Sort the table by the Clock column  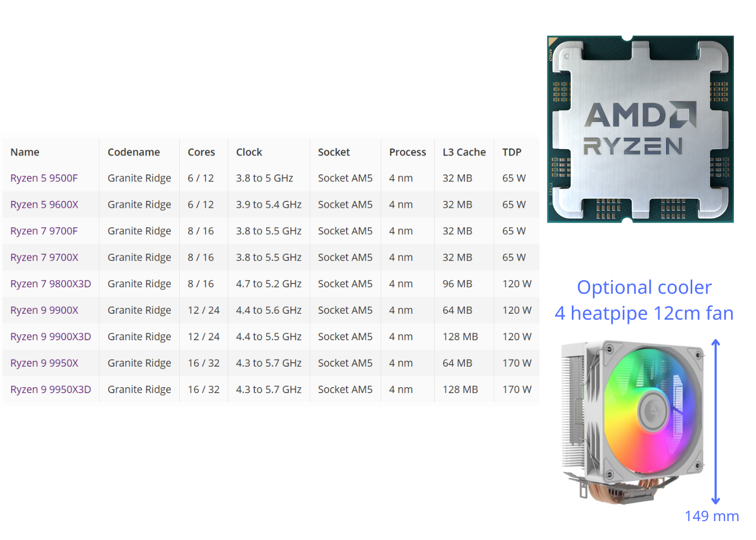[248, 152]
